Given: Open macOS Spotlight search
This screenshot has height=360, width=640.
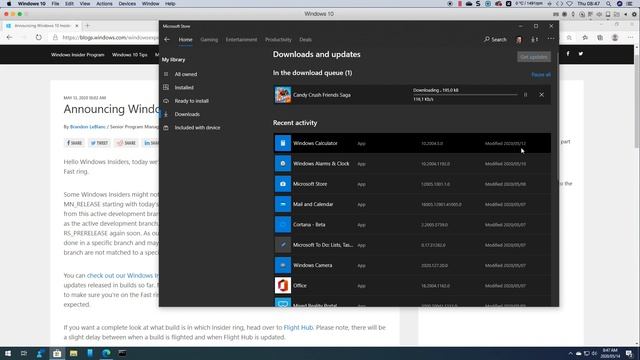Looking at the screenshot, I should (x=608, y=4).
